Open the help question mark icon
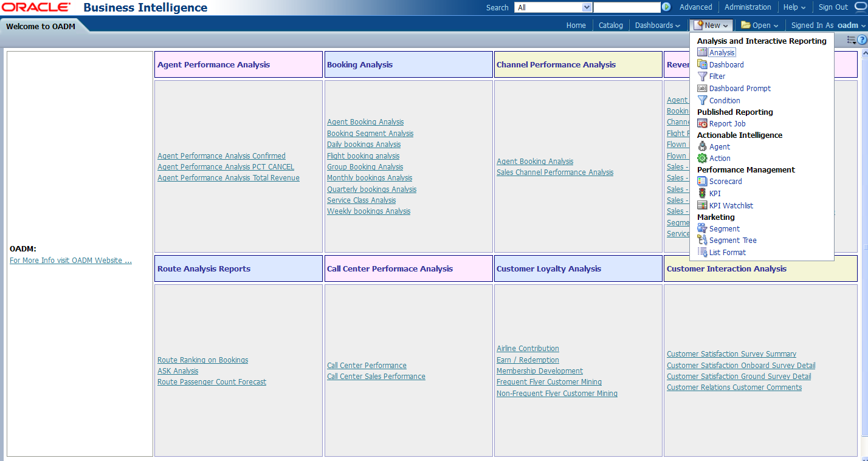Viewport: 868px width, 461px height. click(862, 40)
